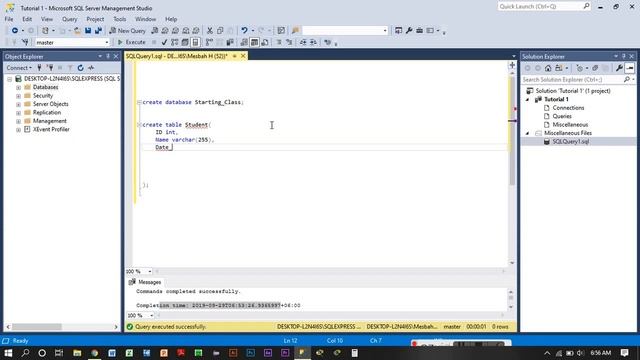Click the Toolbox icon in main toolbar
The width and height of the screenshot is (640, 360).
pyautogui.click(x=419, y=31)
